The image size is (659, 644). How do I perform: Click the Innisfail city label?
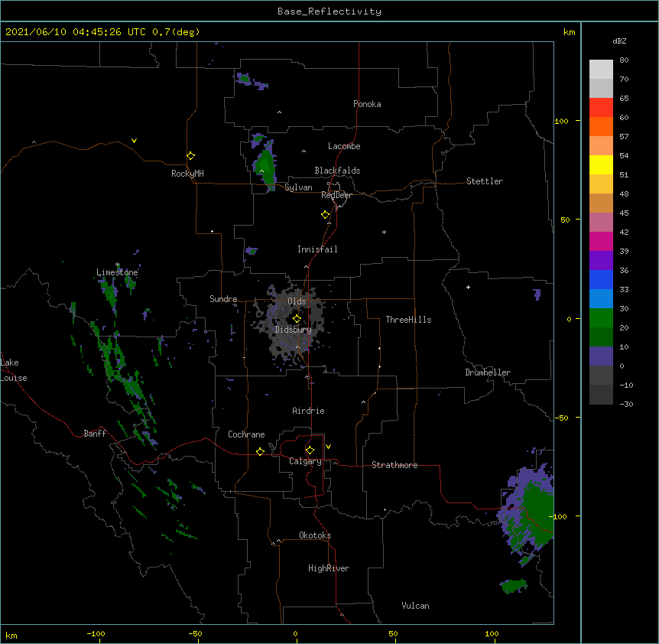[317, 249]
